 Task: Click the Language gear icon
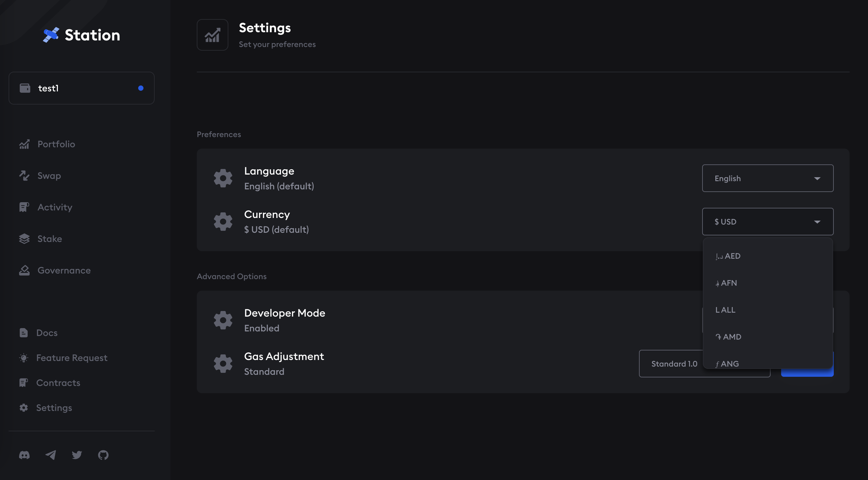223,179
